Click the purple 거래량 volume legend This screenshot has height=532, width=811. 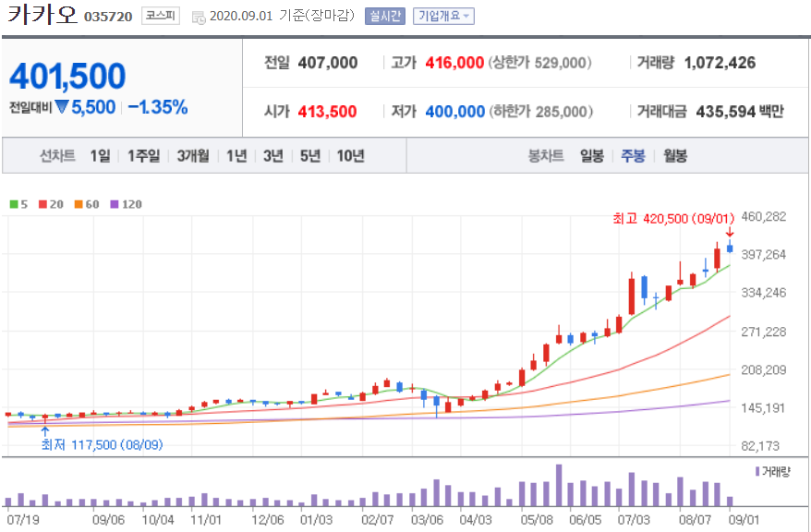point(773,472)
